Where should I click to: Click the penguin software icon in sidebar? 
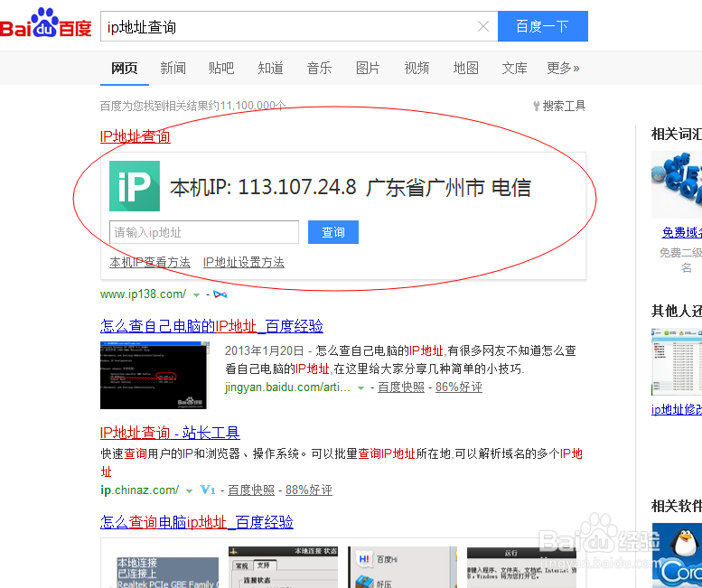(677, 555)
